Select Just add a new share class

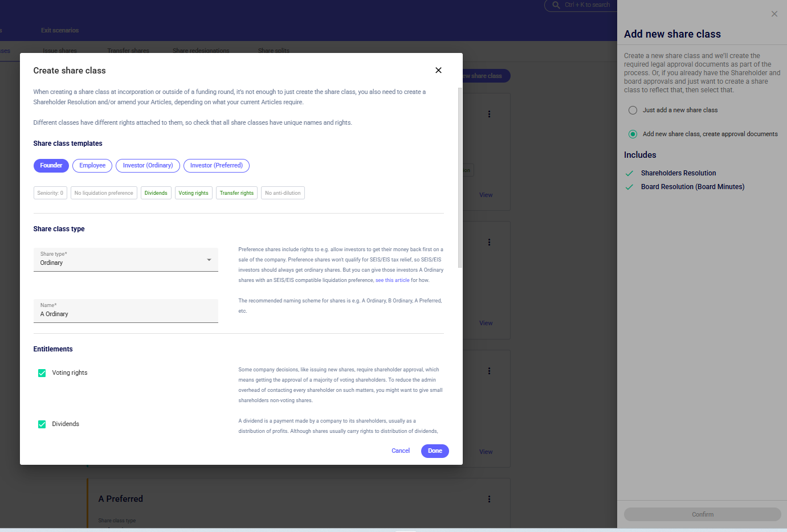click(633, 111)
